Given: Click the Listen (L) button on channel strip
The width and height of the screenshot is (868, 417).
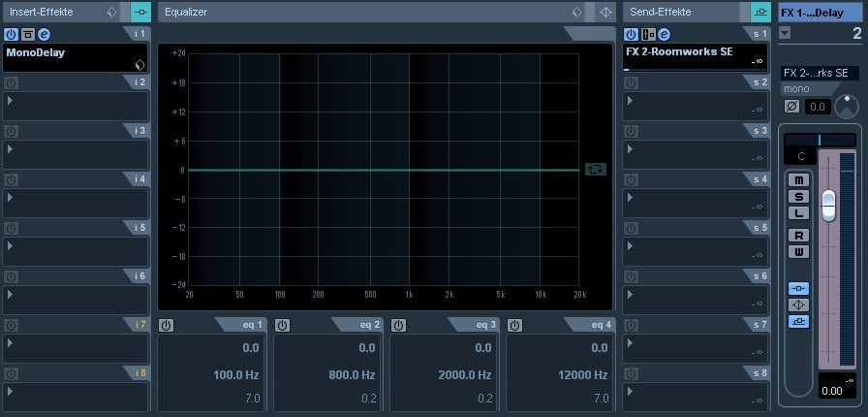Looking at the screenshot, I should click(x=799, y=213).
